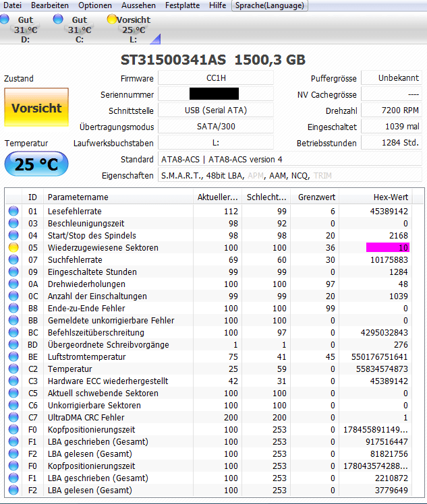Click the Drehzahl 7200 RPM field
This screenshot has width=427, height=504.
click(x=391, y=111)
